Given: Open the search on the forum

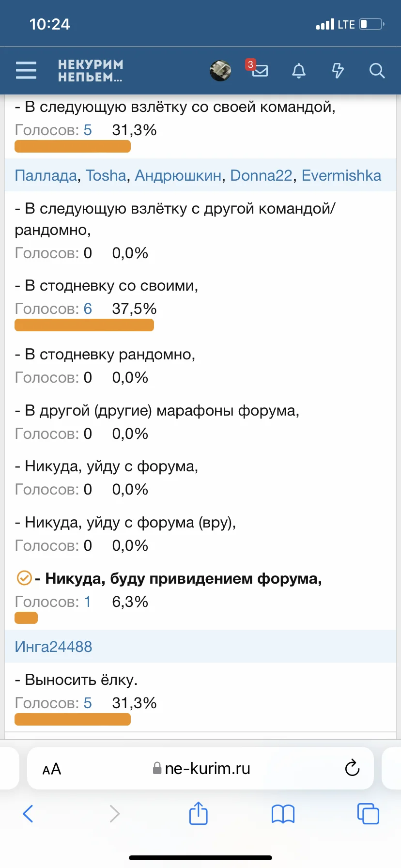Looking at the screenshot, I should pyautogui.click(x=377, y=71).
